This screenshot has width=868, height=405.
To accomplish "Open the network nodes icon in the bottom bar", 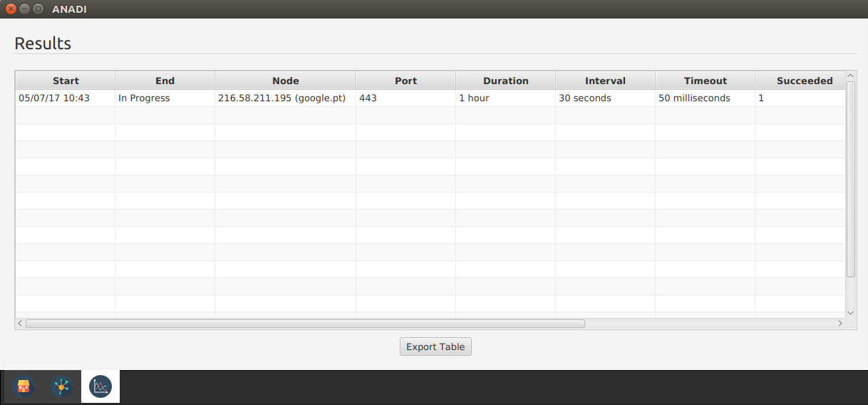I will click(x=62, y=387).
